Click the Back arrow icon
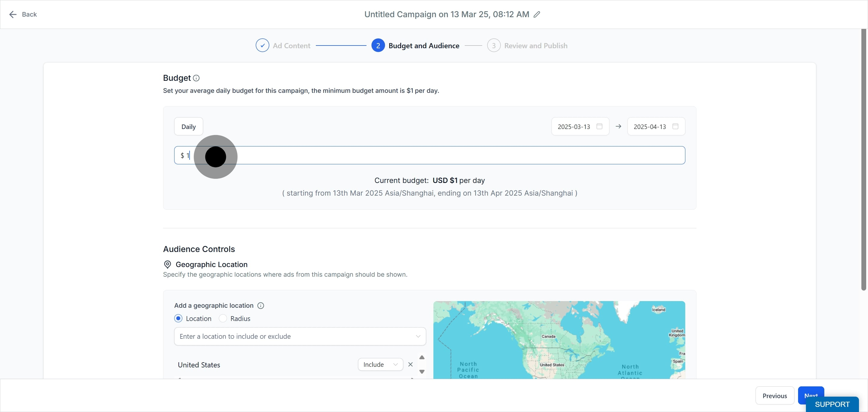868x412 pixels. 13,14
